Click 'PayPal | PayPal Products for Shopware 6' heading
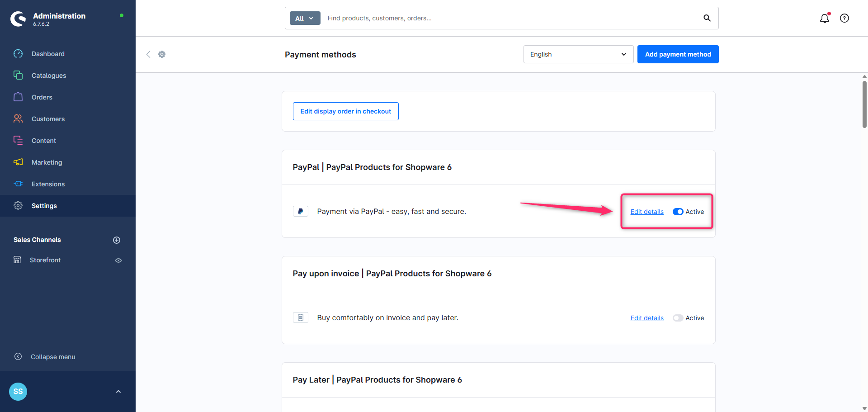Screen dimensions: 868x412 click(372, 167)
